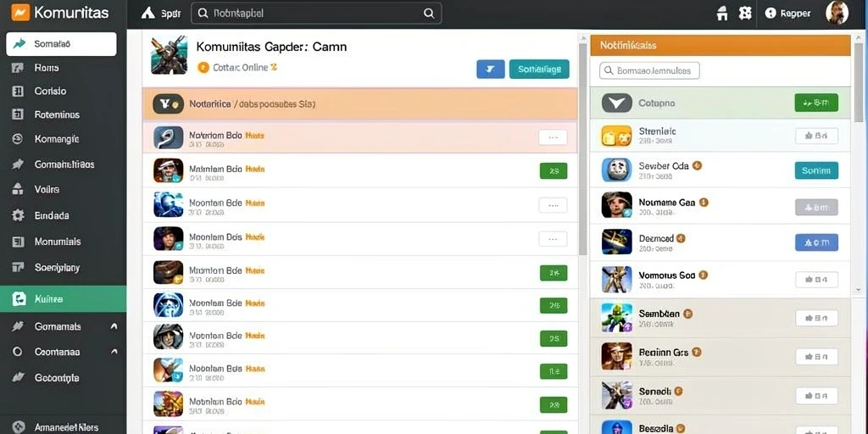Select the Endada gear icon in sidebar
Image resolution: width=868 pixels, height=434 pixels.
click(18, 215)
